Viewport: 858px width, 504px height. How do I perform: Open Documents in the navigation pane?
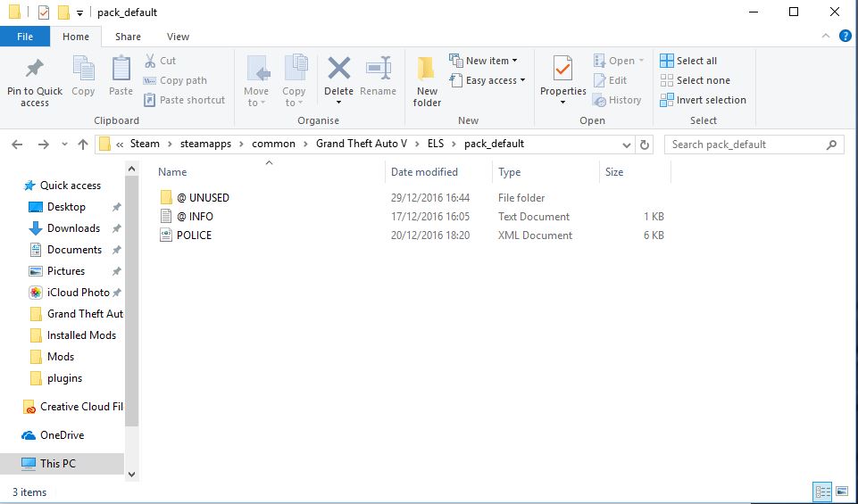(x=74, y=249)
